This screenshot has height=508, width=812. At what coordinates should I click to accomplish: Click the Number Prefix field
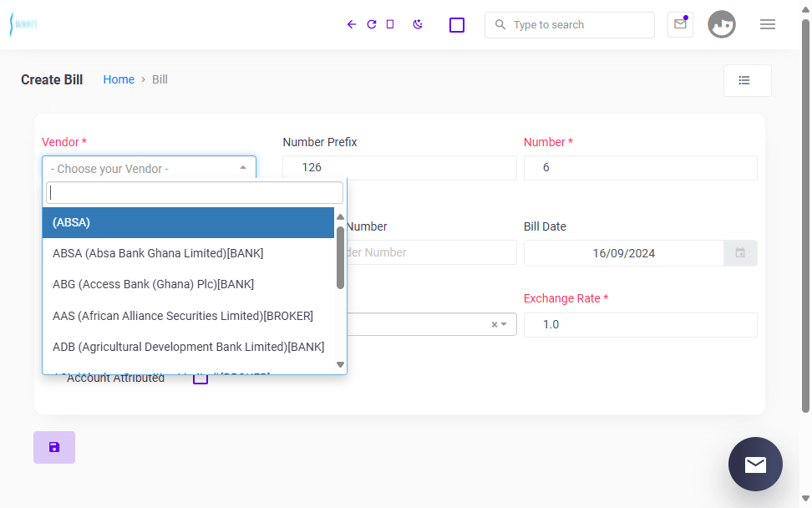399,168
